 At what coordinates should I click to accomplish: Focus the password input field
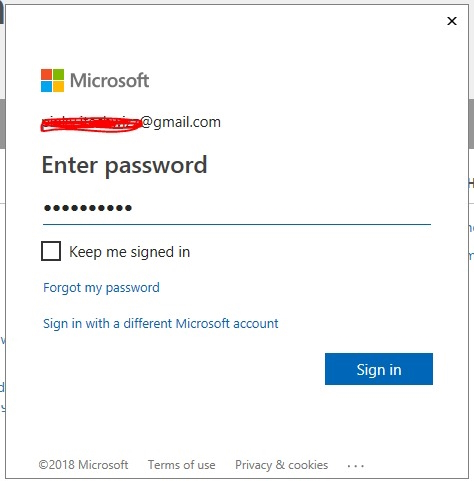[x=237, y=208]
